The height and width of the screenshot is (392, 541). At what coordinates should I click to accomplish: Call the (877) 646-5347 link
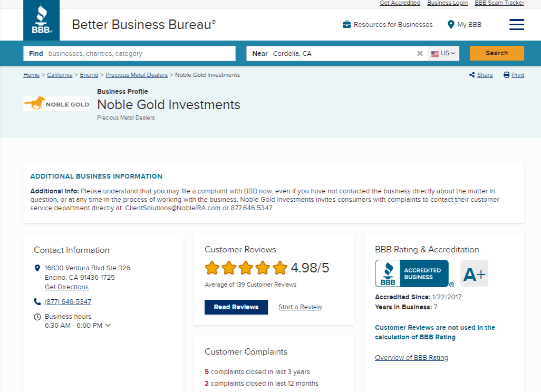click(x=68, y=302)
